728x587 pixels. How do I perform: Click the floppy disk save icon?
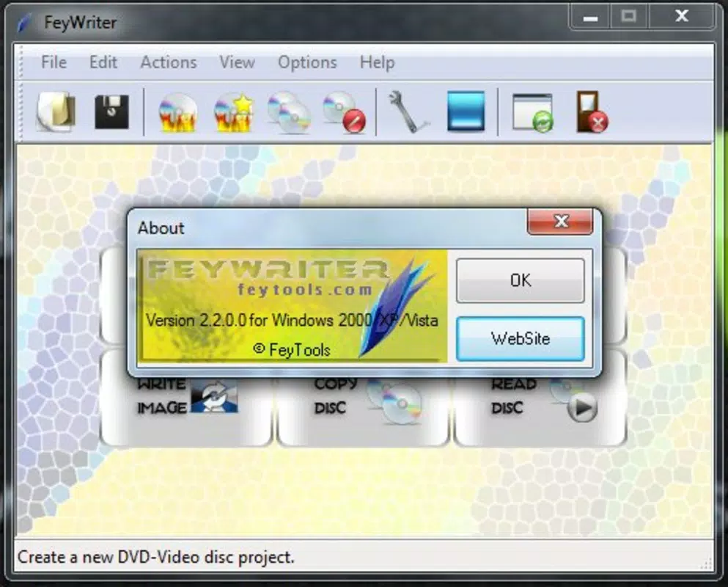click(112, 112)
